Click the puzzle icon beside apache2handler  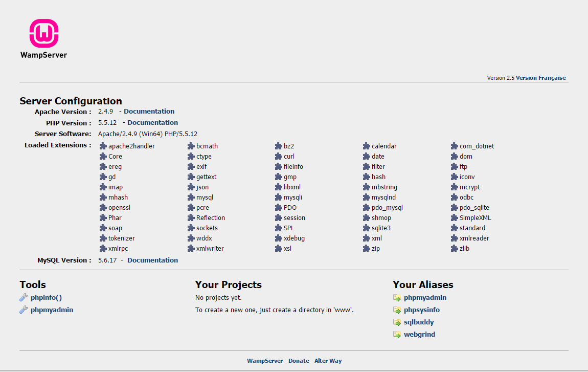(103, 146)
